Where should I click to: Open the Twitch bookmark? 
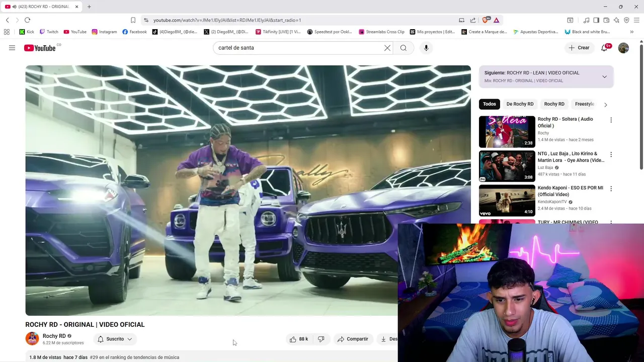coord(49,32)
